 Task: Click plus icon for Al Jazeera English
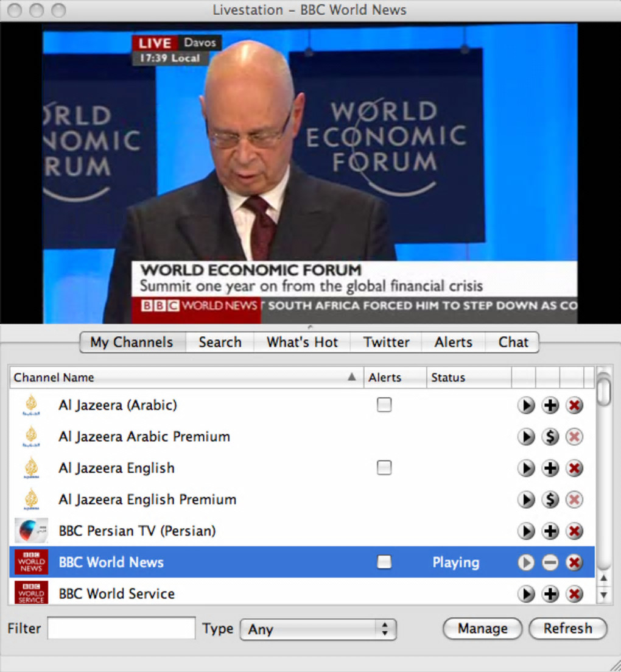[550, 468]
